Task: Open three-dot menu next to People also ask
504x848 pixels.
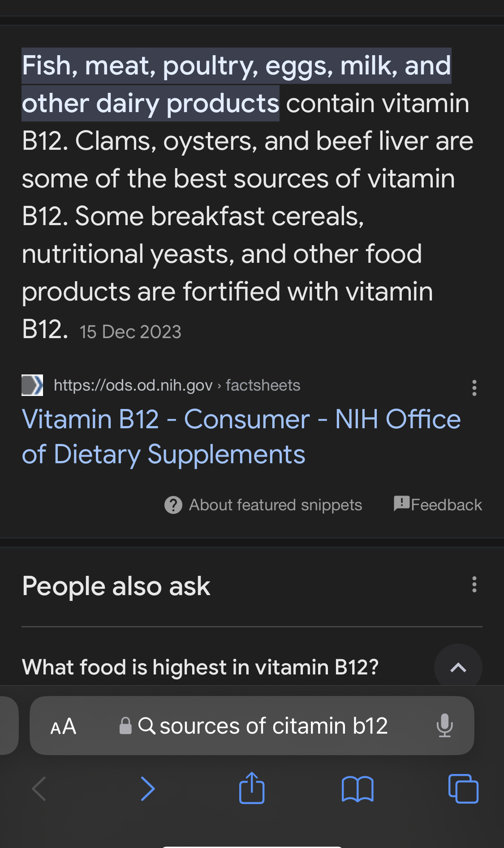Action: tap(474, 585)
